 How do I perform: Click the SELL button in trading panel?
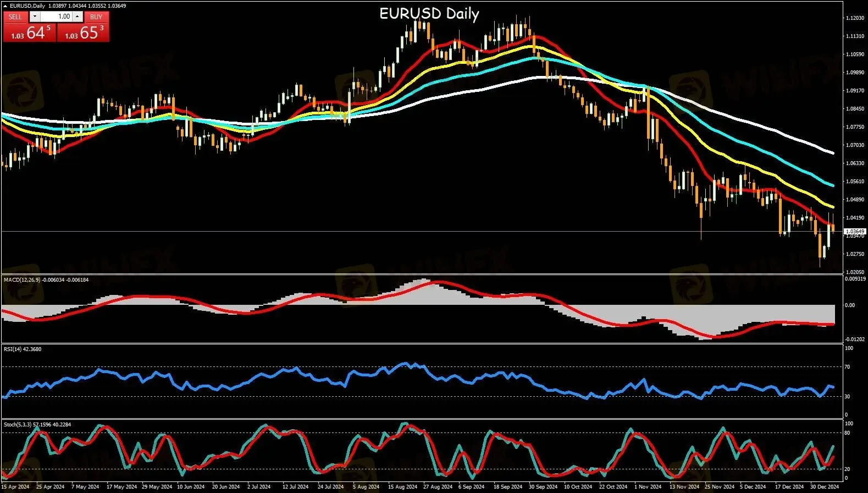pos(15,17)
